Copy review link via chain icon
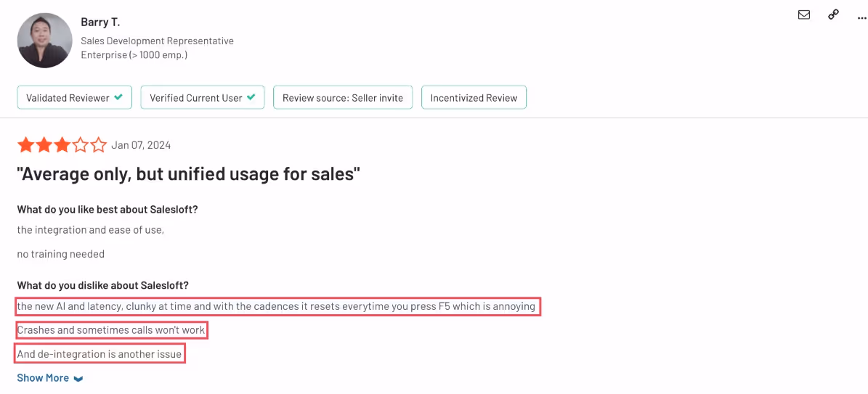The image size is (868, 394). point(833,15)
